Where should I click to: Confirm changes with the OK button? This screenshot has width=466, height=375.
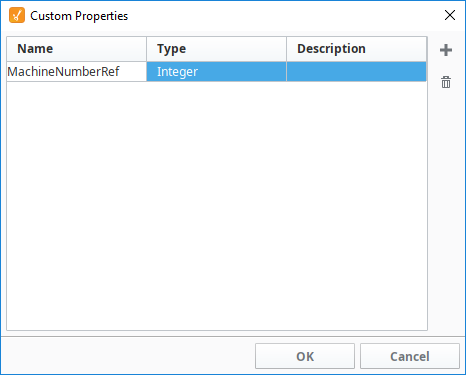pos(305,356)
